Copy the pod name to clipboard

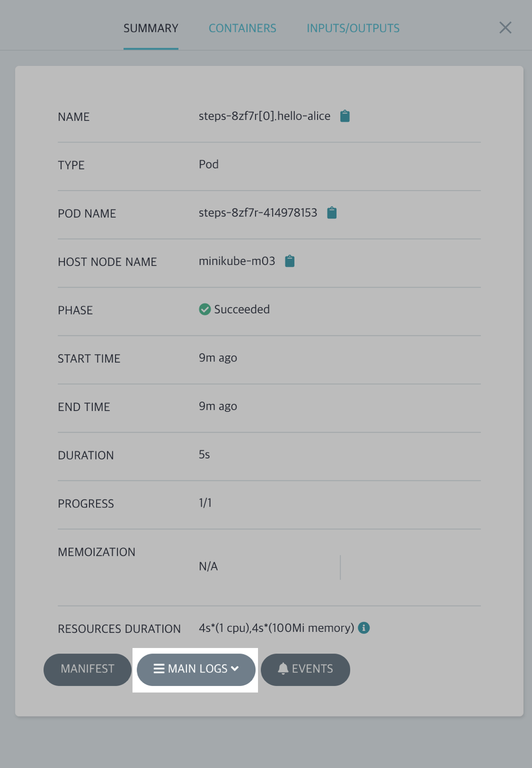[331, 213]
